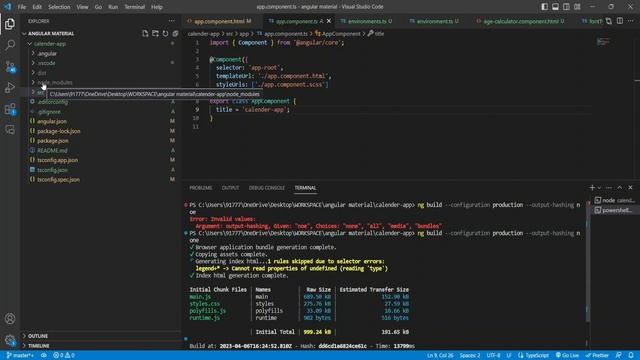Open Source Control view in activity bar
The height and width of the screenshot is (360, 640).
[10, 66]
